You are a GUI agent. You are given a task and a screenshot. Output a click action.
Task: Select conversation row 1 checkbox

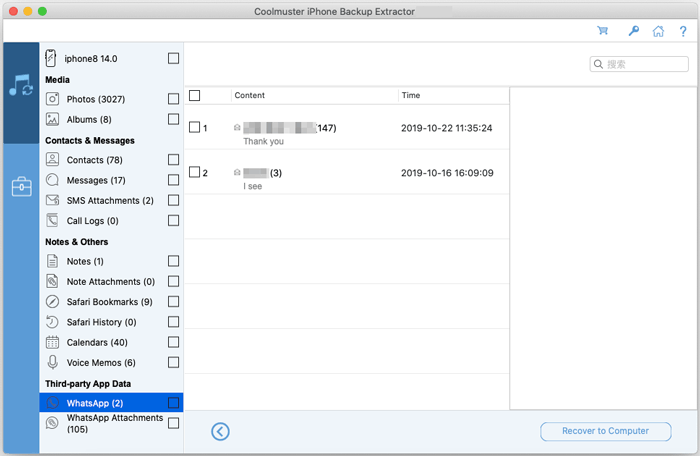coord(195,127)
